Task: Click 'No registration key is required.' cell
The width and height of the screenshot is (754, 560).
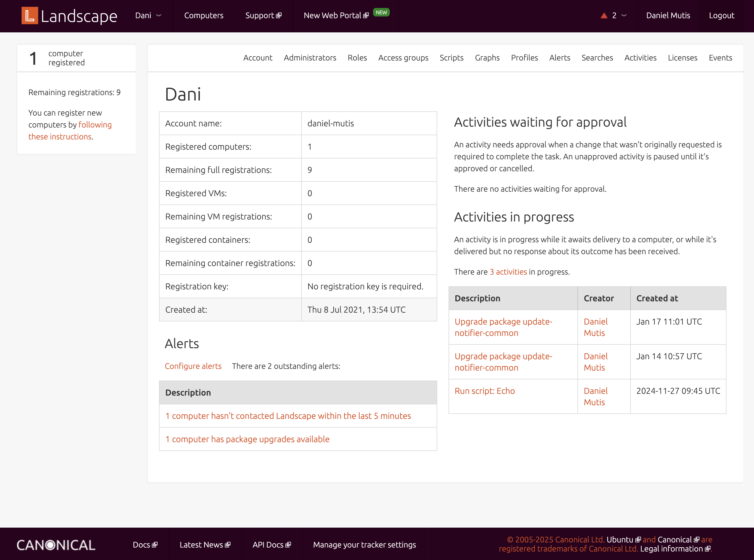Action: [x=369, y=287]
